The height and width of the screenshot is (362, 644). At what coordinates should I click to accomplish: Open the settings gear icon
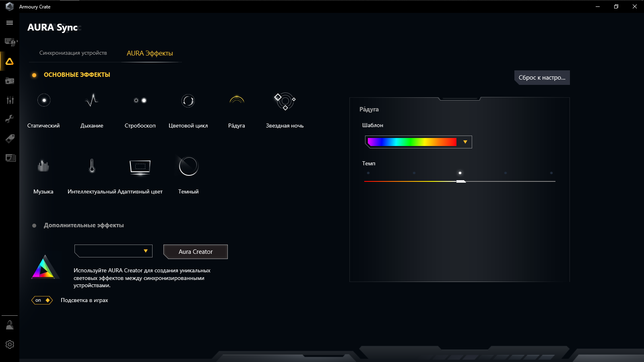[10, 345]
